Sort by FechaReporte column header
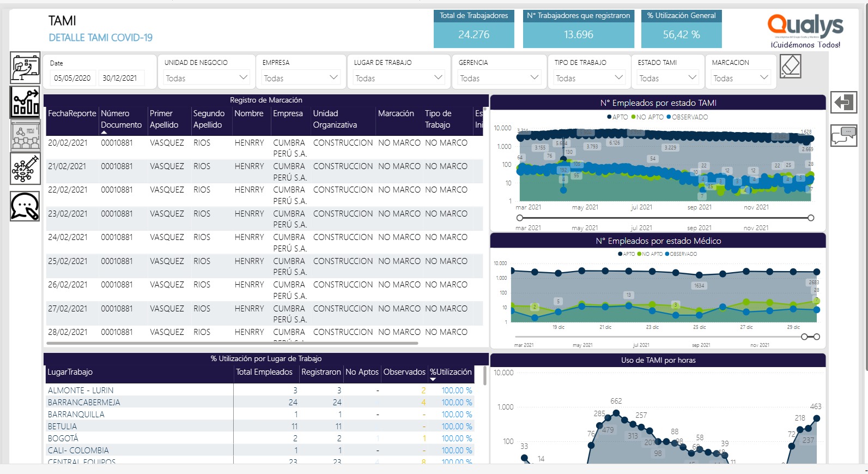Screen dimensions: 868x474 [x=72, y=113]
